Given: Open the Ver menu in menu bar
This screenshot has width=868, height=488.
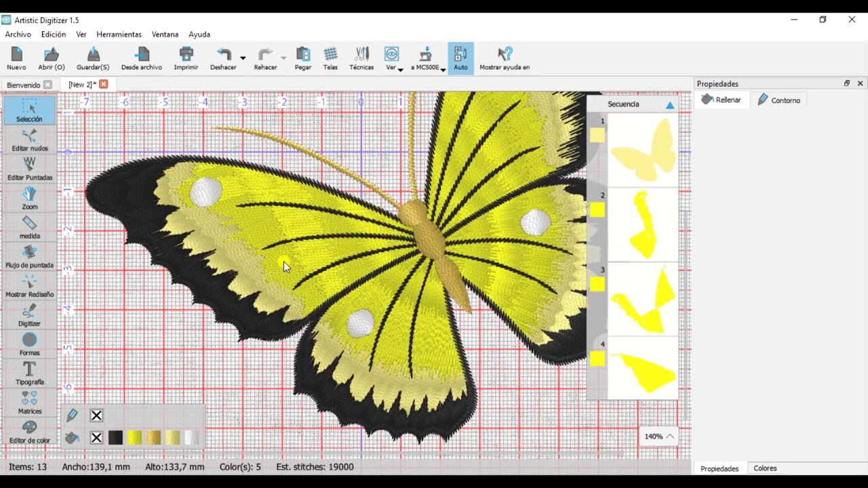Looking at the screenshot, I should (x=81, y=34).
